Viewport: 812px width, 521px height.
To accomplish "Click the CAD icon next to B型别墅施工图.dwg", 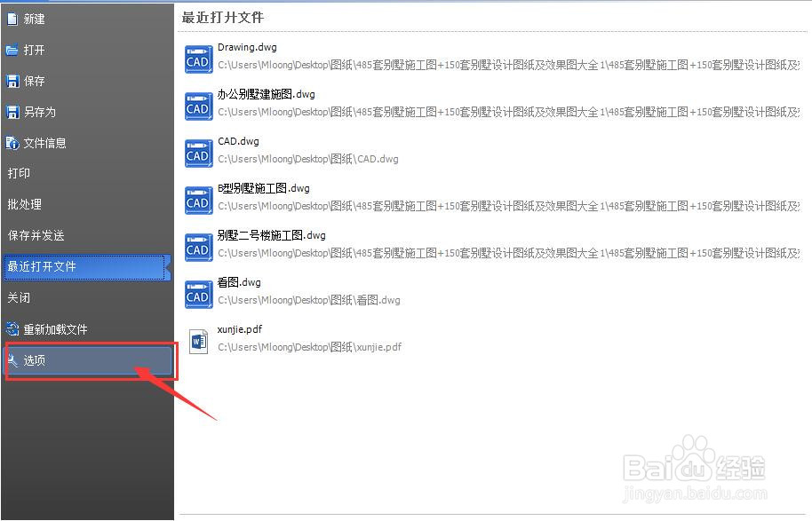I will click(x=198, y=201).
